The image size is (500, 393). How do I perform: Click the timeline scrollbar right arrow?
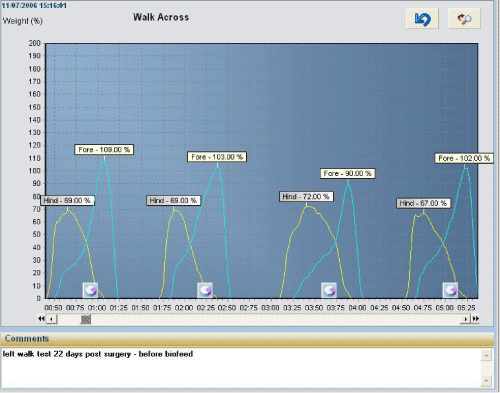(x=465, y=319)
